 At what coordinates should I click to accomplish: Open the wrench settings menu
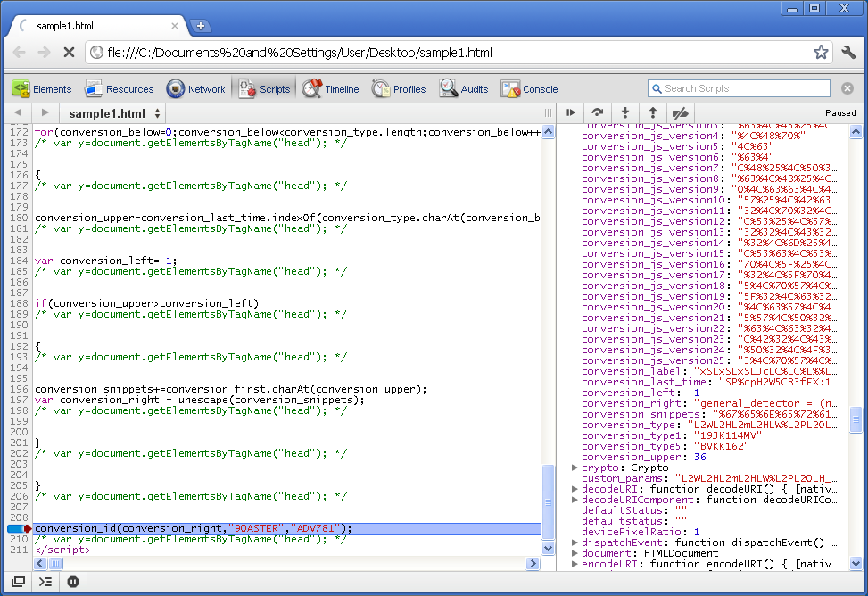(848, 53)
